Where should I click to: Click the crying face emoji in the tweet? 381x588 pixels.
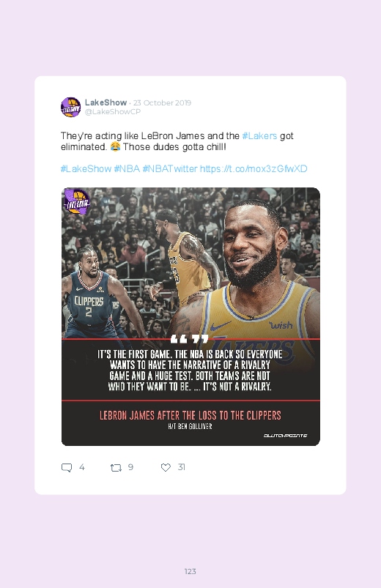click(115, 147)
